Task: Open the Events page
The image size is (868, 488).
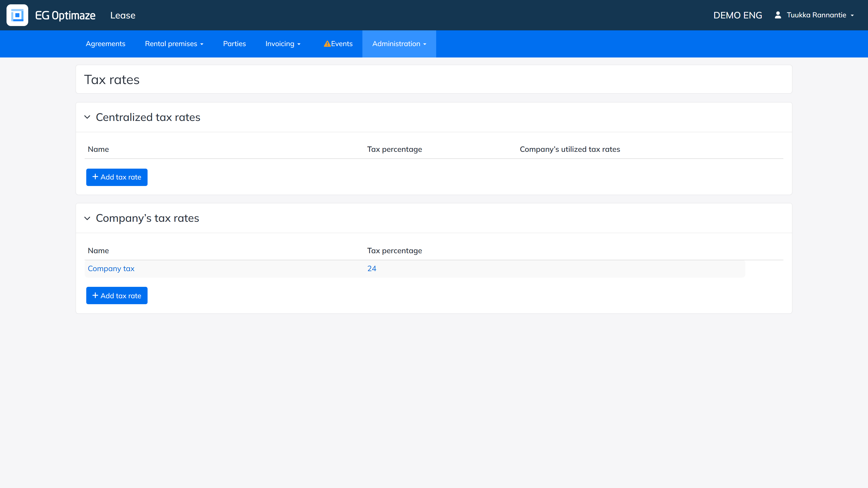Action: pyautogui.click(x=342, y=44)
